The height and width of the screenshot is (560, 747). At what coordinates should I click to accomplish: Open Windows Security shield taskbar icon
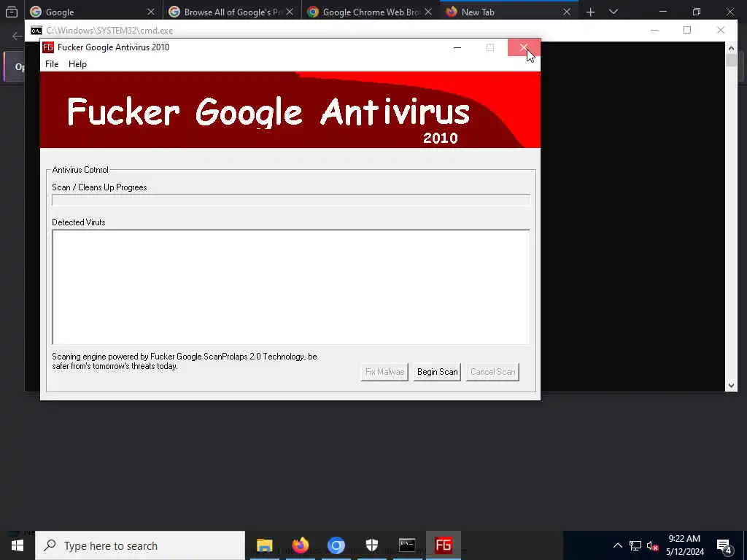coord(371,545)
